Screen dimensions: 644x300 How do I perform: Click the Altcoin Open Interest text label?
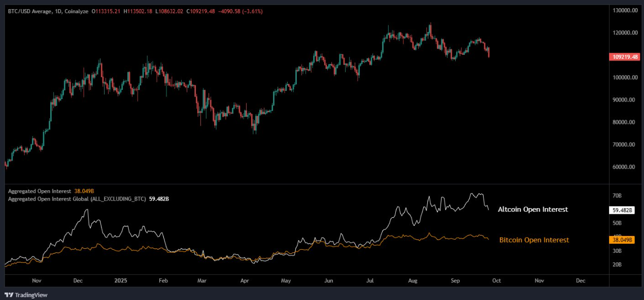(532, 210)
